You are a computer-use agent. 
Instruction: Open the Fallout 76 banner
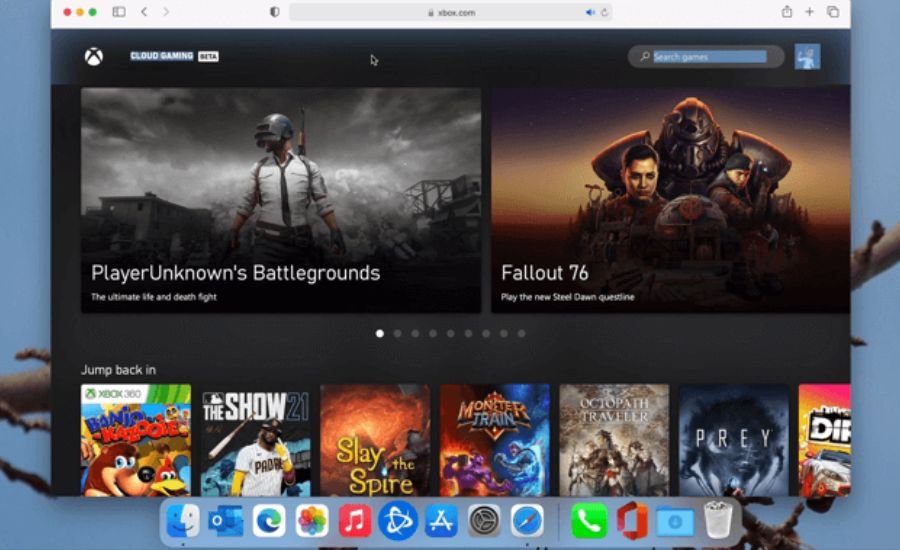click(x=671, y=200)
